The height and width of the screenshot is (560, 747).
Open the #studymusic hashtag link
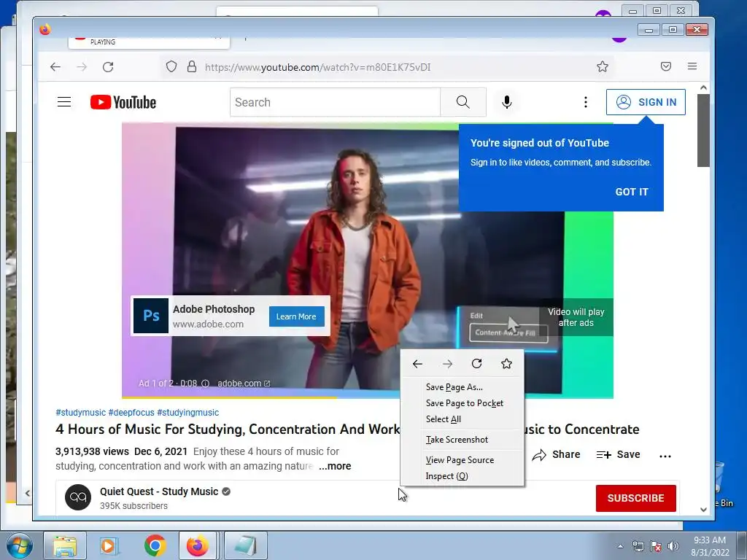pos(80,413)
